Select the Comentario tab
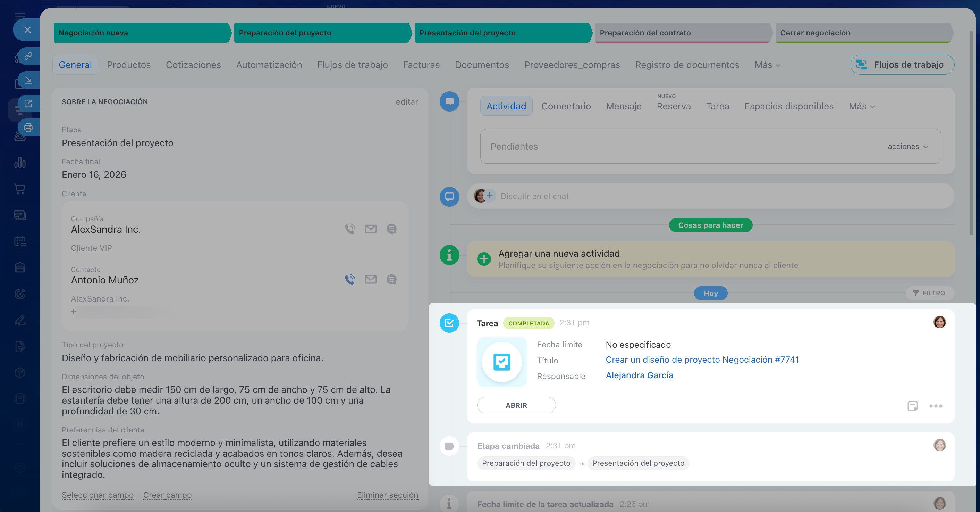980x512 pixels. tap(566, 106)
